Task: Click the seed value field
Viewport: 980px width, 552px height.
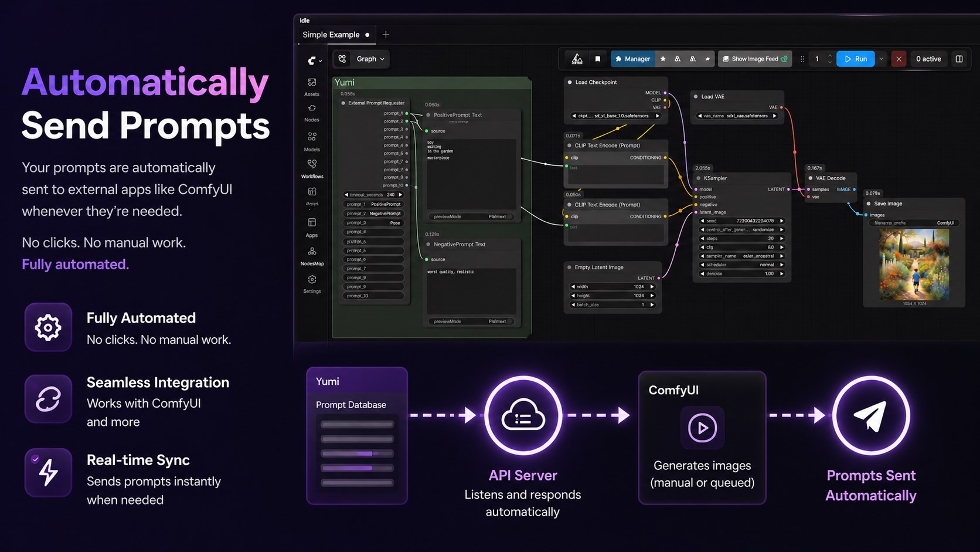Action: pos(741,221)
